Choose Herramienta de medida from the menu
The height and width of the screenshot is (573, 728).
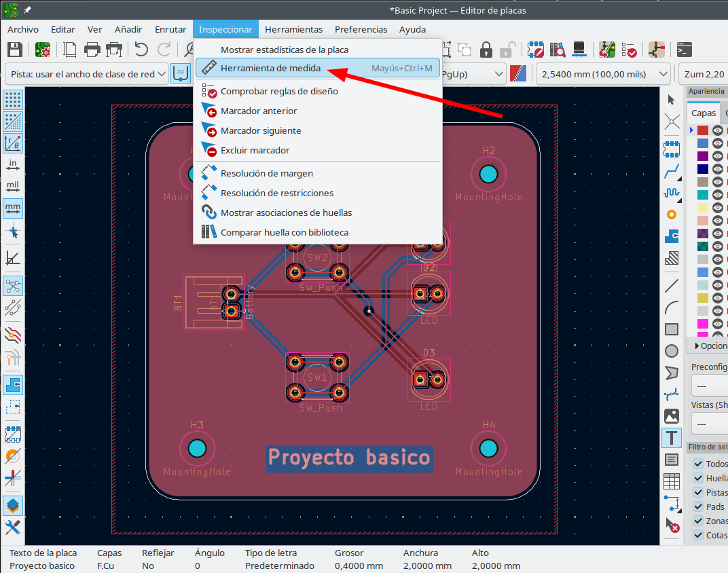pyautogui.click(x=270, y=68)
